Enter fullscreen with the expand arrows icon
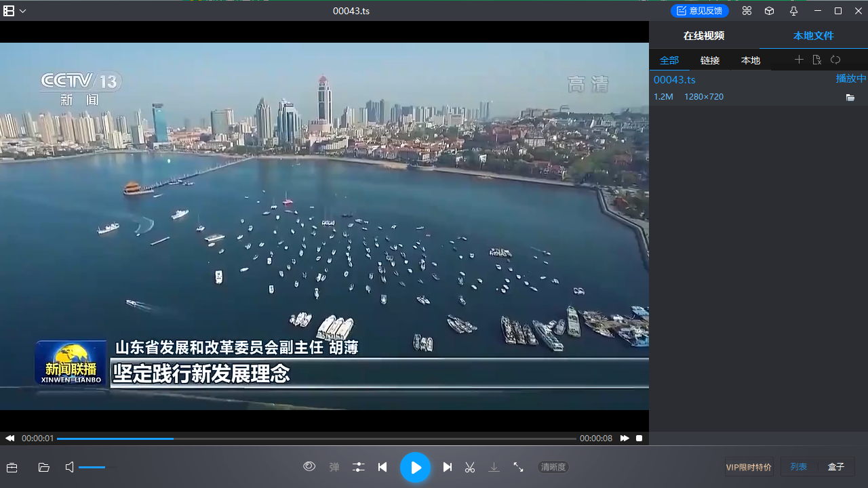Viewport: 868px width, 488px height. click(x=518, y=467)
